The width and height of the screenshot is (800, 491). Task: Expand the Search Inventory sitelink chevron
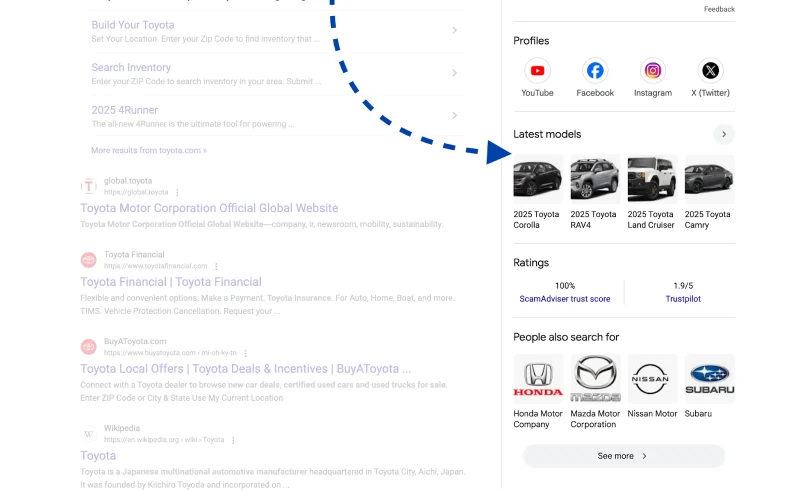[x=454, y=73]
